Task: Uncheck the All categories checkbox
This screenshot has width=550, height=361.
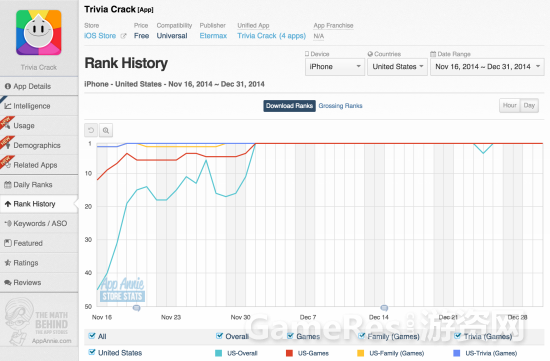Action: pyautogui.click(x=92, y=336)
